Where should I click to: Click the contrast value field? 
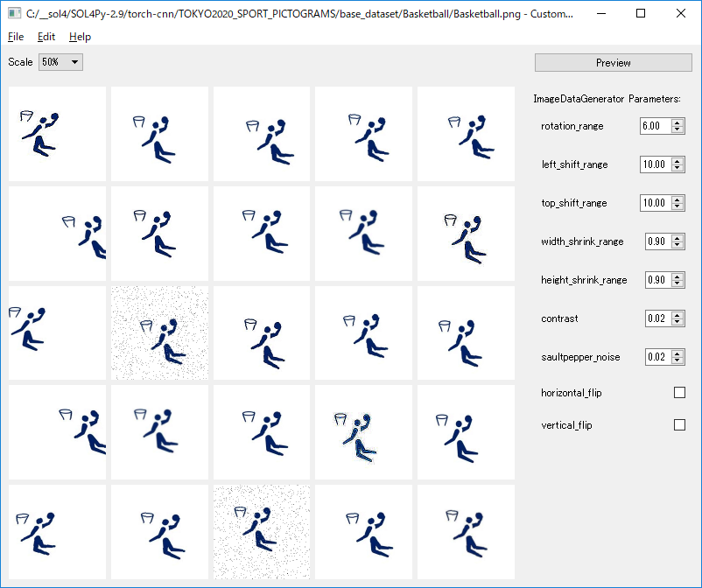coord(658,318)
